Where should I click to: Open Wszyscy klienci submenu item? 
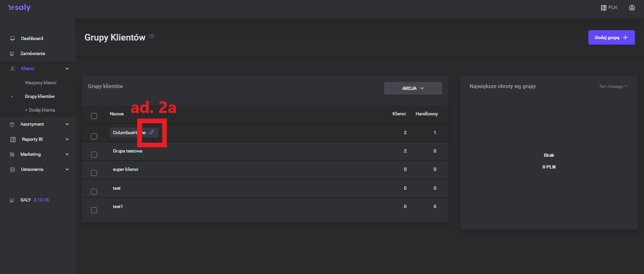click(x=41, y=83)
